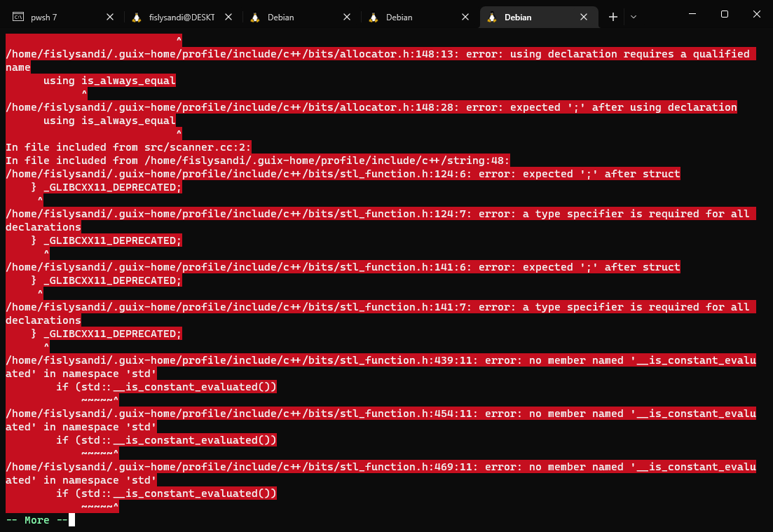Close the first Debian tab
Viewport: 773px width, 532px height.
pos(346,16)
